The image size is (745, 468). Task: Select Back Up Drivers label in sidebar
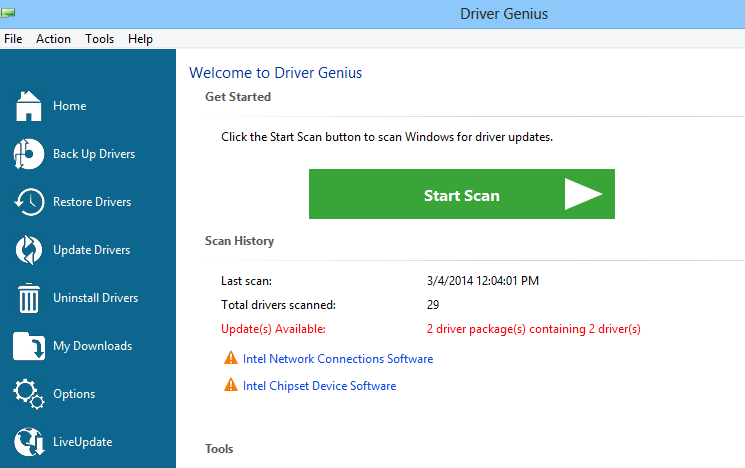pos(94,154)
